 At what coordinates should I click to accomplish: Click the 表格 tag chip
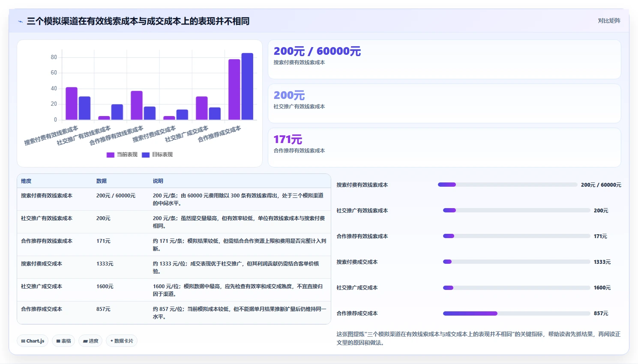coord(63,341)
